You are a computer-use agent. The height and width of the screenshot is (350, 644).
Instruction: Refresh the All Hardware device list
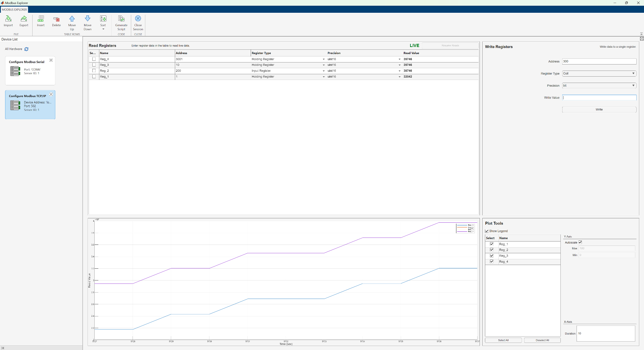26,49
